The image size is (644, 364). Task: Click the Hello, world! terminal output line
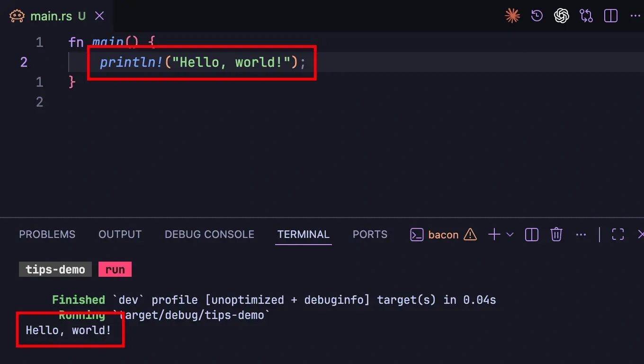[68, 330]
